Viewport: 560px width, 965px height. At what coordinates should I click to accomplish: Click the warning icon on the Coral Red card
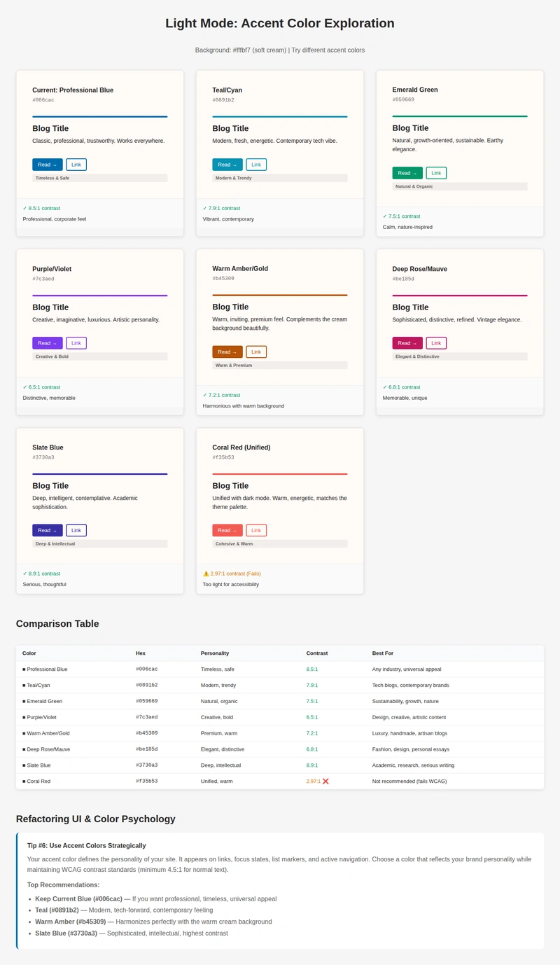(x=204, y=573)
